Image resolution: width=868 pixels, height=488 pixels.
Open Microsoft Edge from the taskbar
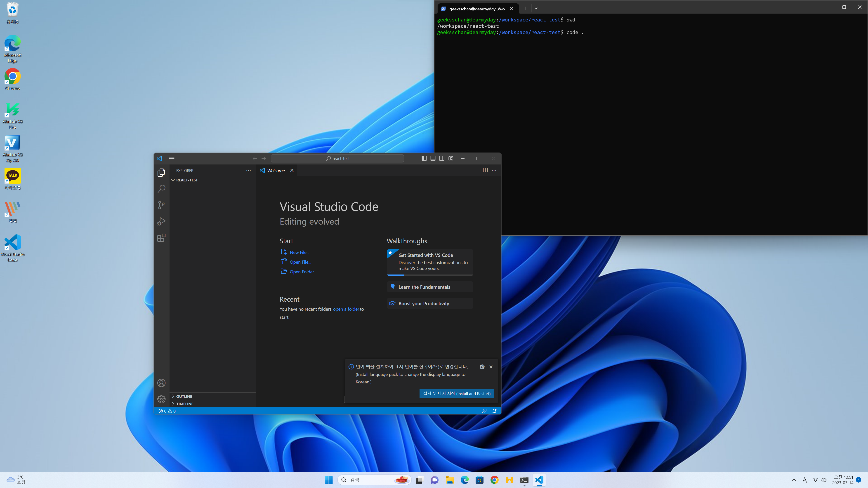click(x=465, y=480)
